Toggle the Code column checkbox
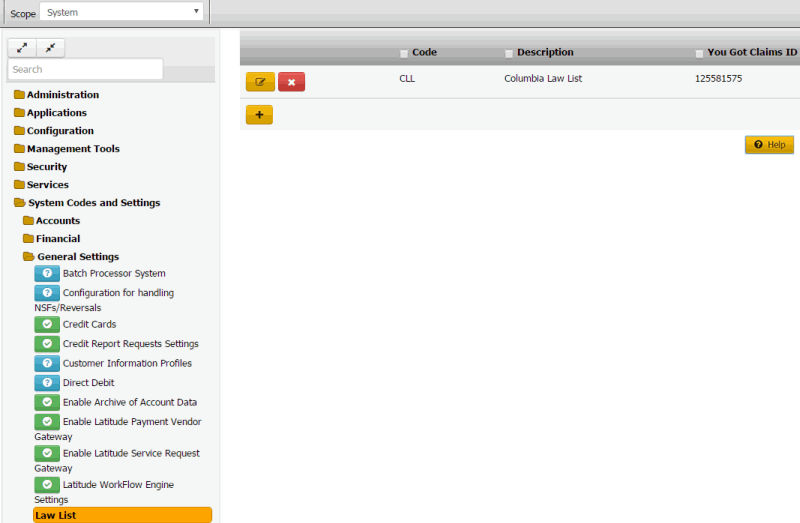The image size is (800, 523). tap(404, 53)
